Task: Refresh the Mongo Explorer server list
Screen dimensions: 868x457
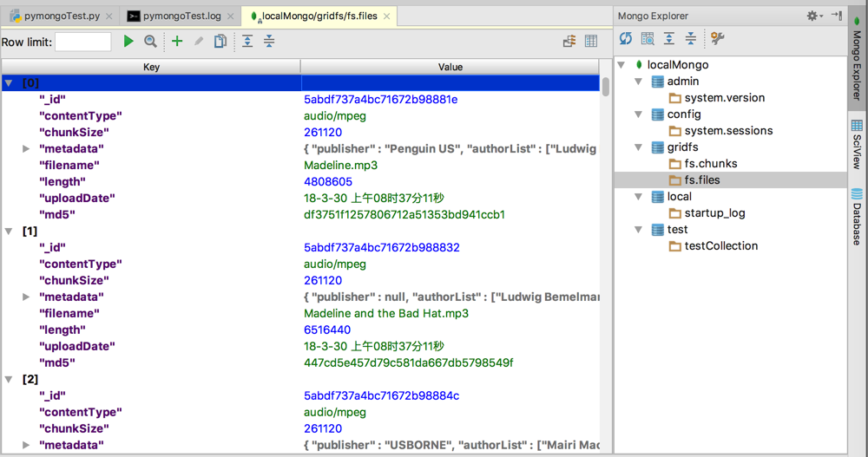Action: (x=626, y=39)
